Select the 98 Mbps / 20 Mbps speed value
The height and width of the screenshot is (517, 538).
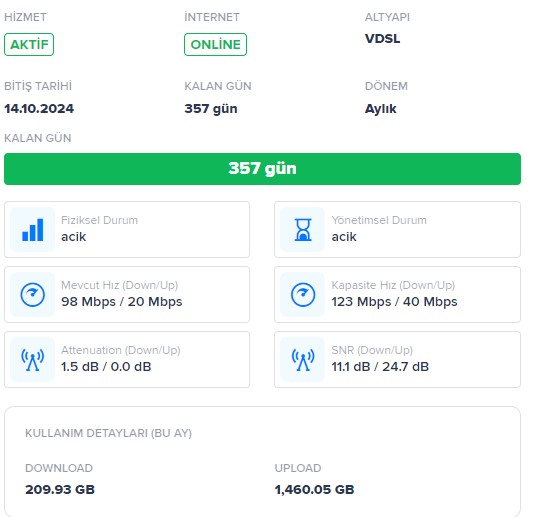pyautogui.click(x=121, y=302)
